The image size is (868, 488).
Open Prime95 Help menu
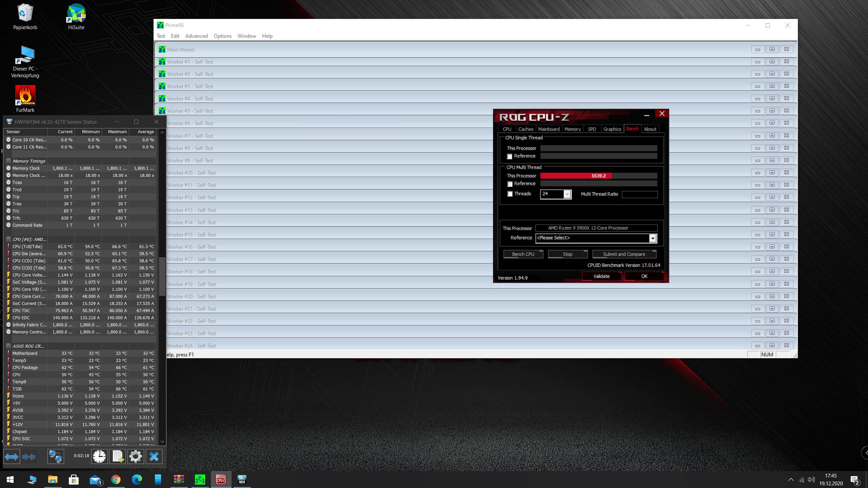pyautogui.click(x=267, y=36)
